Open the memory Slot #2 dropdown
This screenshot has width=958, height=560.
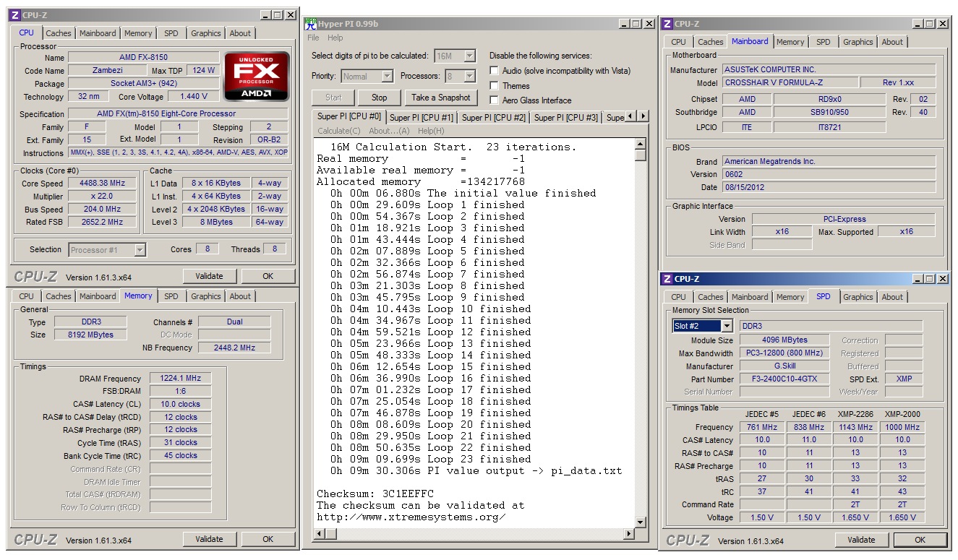coord(727,326)
